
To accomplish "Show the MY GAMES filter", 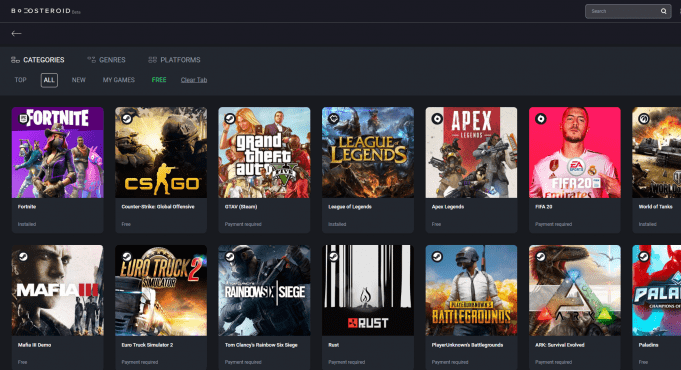I will pos(119,80).
